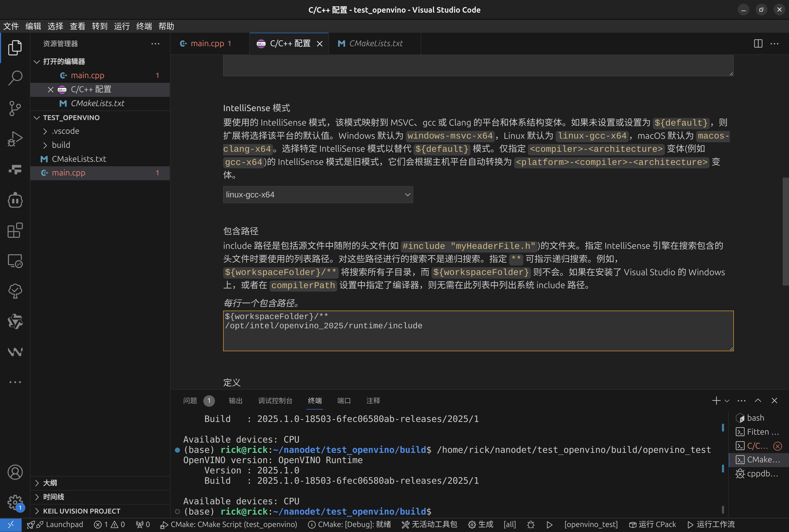Viewport: 789px width, 532px height.
Task: Open the 文件 menu
Action: pyautogui.click(x=11, y=26)
